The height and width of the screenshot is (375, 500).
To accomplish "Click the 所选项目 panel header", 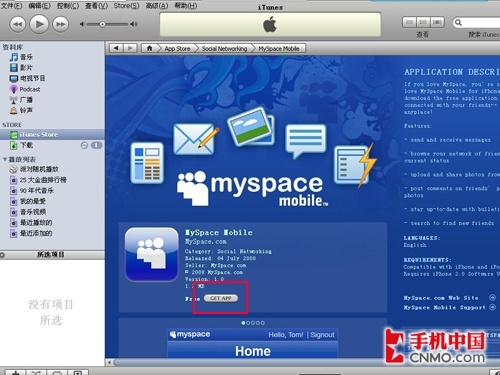I will pos(52,255).
